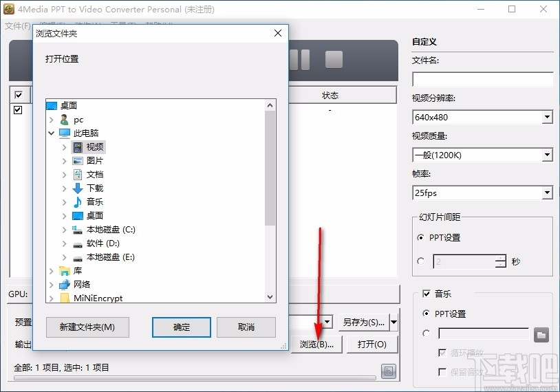Confirm with the 确定 button
The image size is (560, 392).
(x=182, y=327)
